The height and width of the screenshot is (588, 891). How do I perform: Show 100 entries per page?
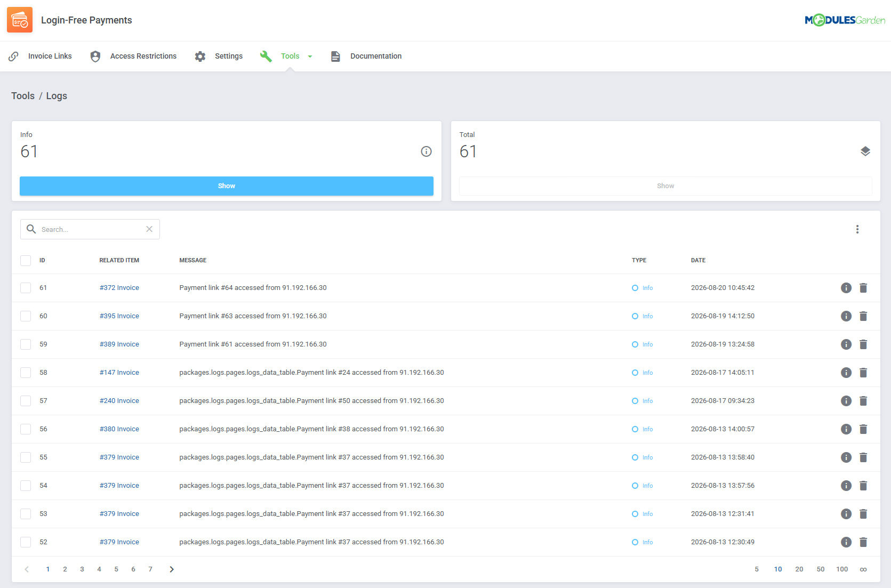842,569
